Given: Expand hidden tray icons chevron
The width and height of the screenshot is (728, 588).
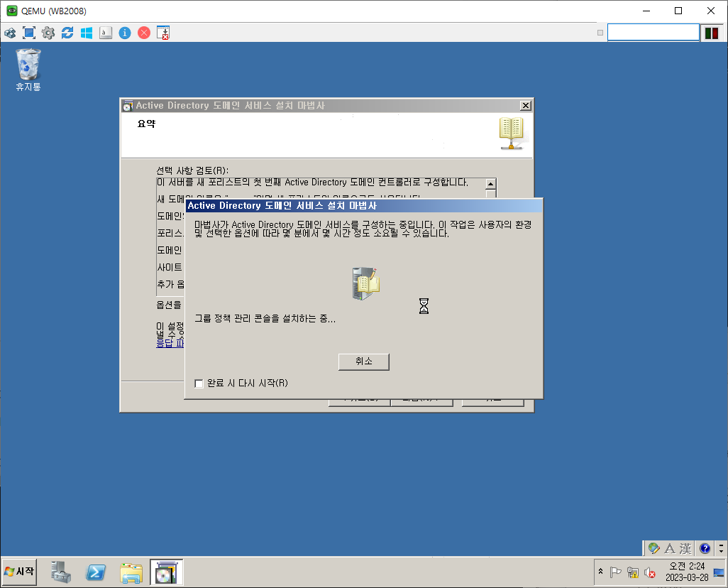Looking at the screenshot, I should click(600, 571).
